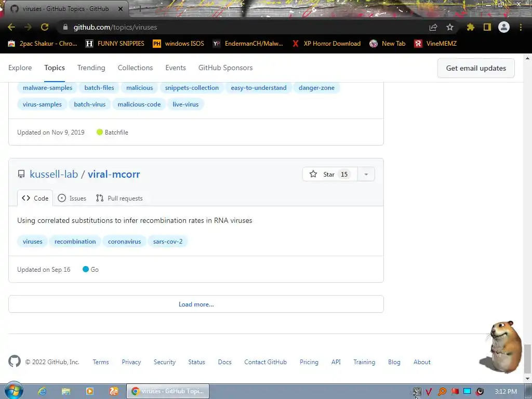Viewport: 532px width, 399px height.
Task: Click the Chrome viruses taskbar button
Action: coord(168,391)
